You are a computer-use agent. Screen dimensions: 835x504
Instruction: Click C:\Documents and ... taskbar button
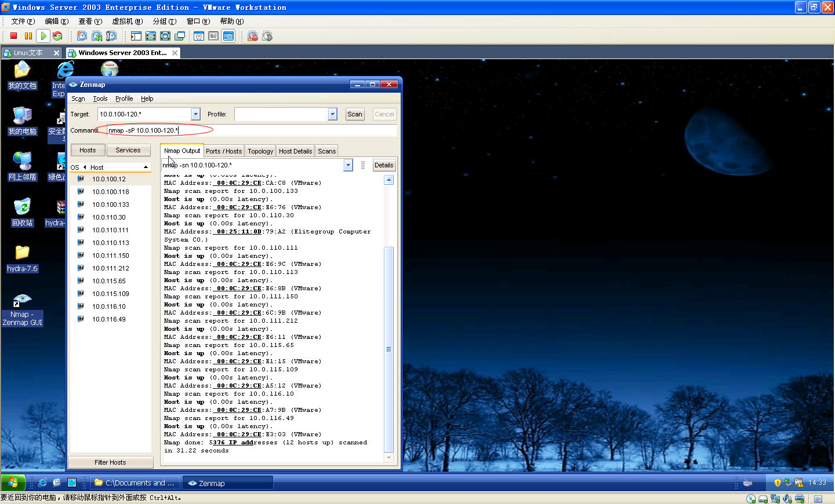136,483
